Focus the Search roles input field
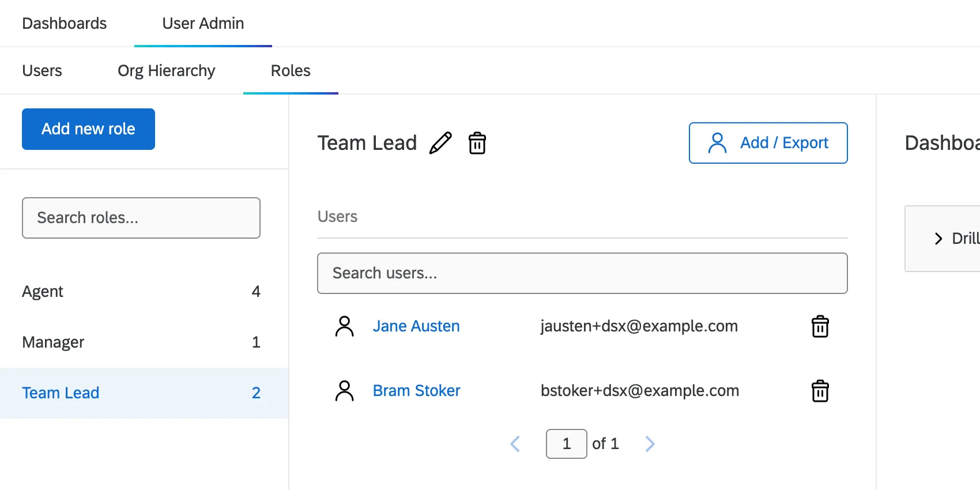The height and width of the screenshot is (490, 980). click(x=141, y=218)
